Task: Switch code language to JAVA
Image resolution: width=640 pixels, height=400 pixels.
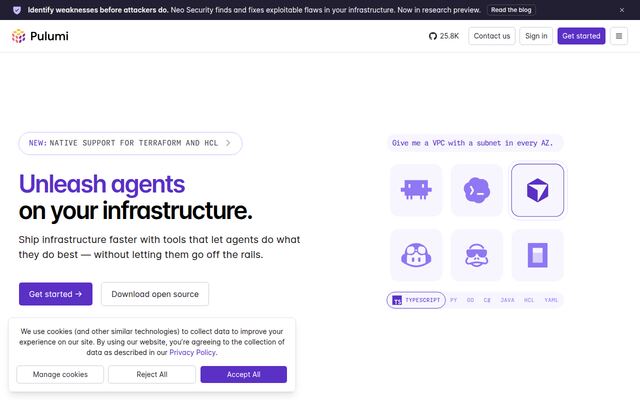Action: coord(507,300)
